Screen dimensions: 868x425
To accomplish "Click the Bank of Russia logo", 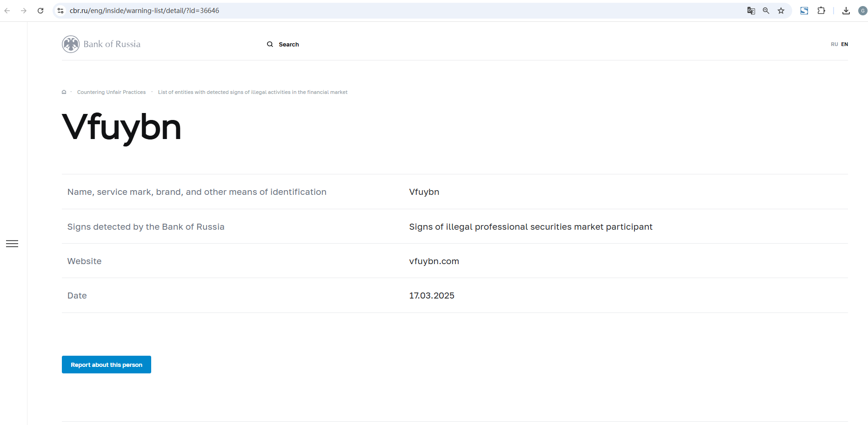I will [x=101, y=44].
